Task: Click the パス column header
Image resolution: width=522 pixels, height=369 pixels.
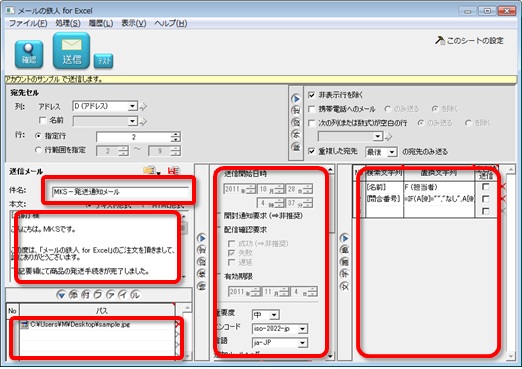Action: point(98,311)
